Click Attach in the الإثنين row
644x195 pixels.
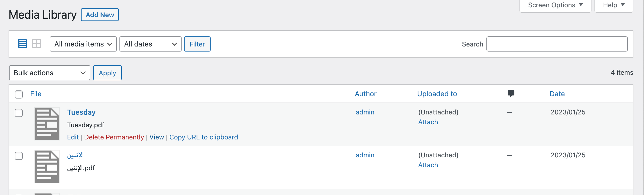click(x=428, y=165)
